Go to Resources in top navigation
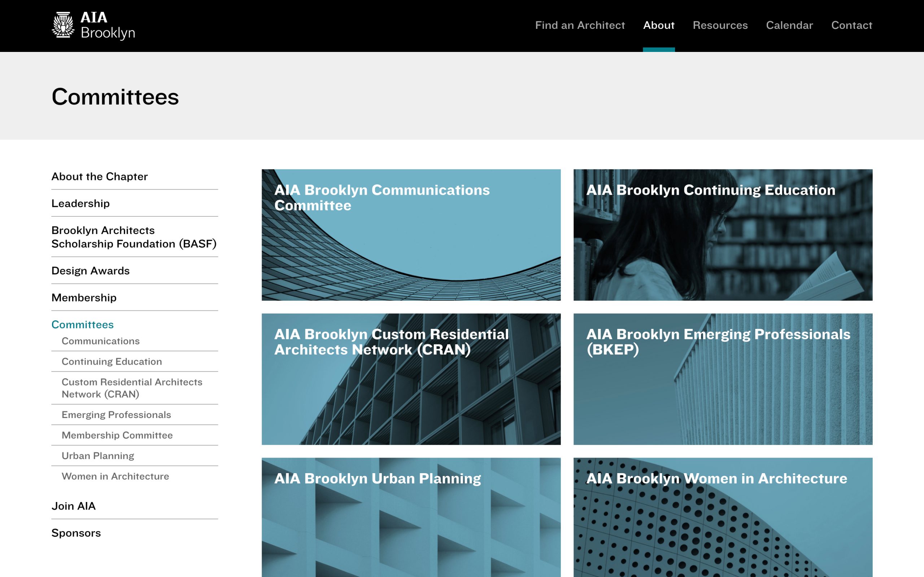 (720, 25)
